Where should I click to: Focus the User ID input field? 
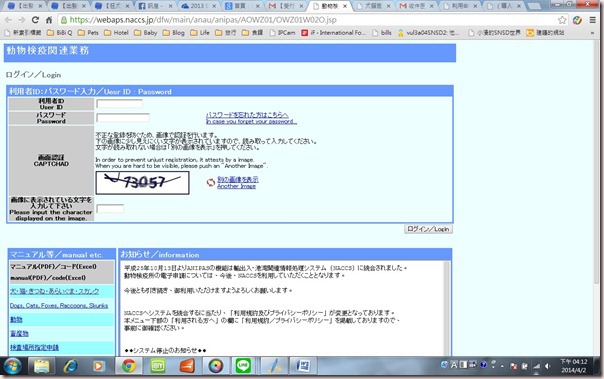tap(119, 104)
